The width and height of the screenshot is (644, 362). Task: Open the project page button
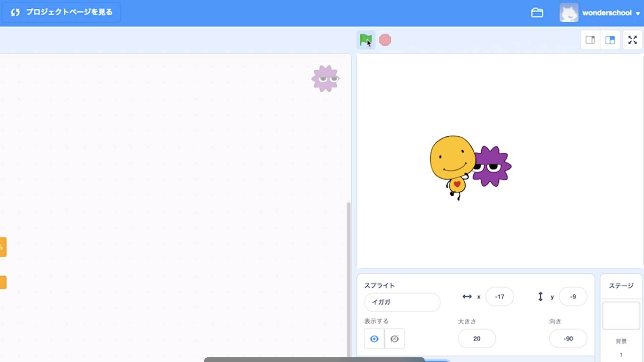pos(61,12)
